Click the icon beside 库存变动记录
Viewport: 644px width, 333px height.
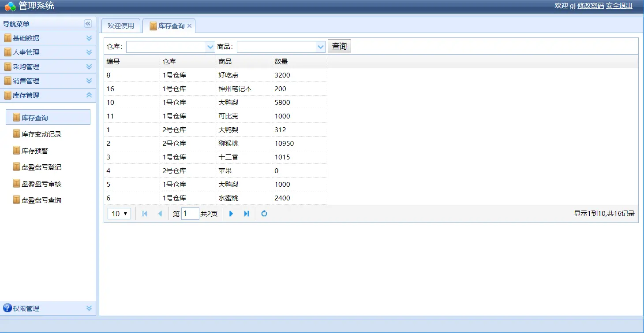pyautogui.click(x=17, y=134)
